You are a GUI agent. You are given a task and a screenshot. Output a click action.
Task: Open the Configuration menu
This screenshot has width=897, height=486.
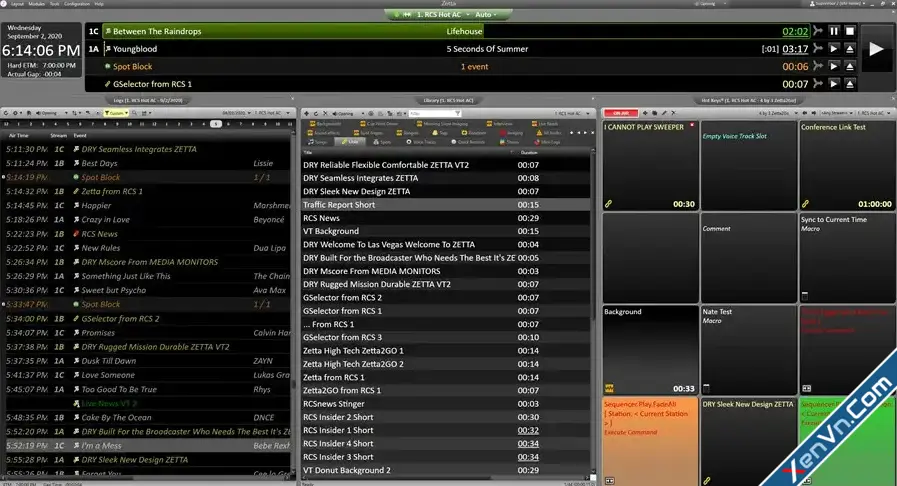click(77, 3)
